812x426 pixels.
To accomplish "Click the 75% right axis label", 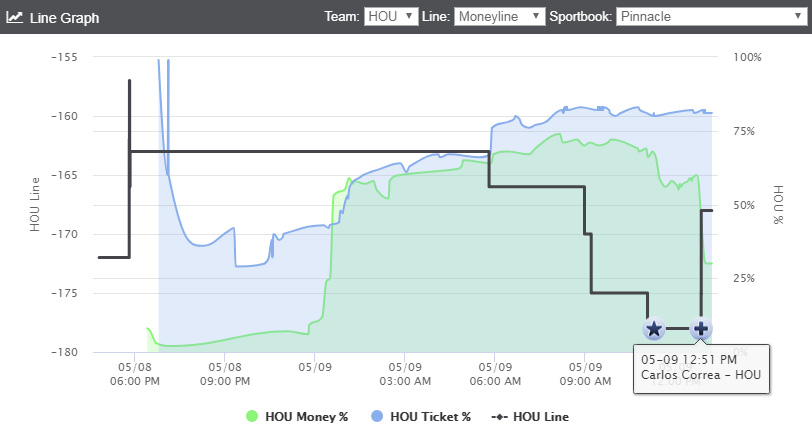I will tap(744, 131).
